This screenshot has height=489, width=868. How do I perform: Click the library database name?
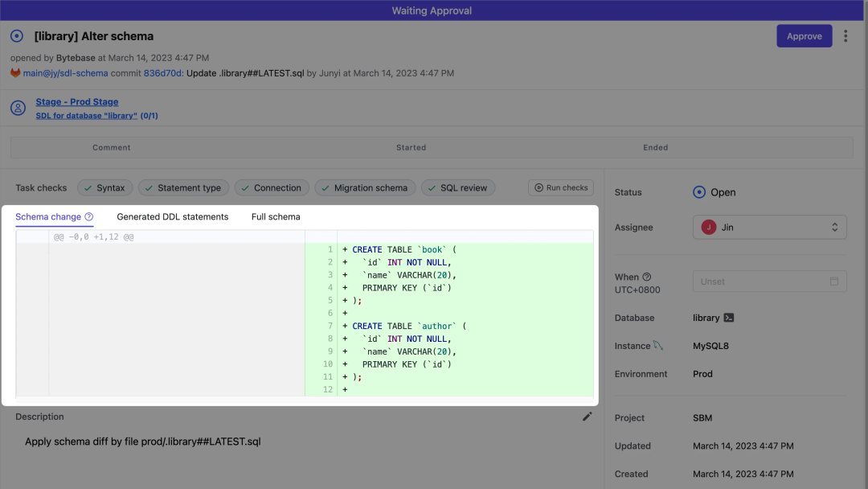[706, 318]
